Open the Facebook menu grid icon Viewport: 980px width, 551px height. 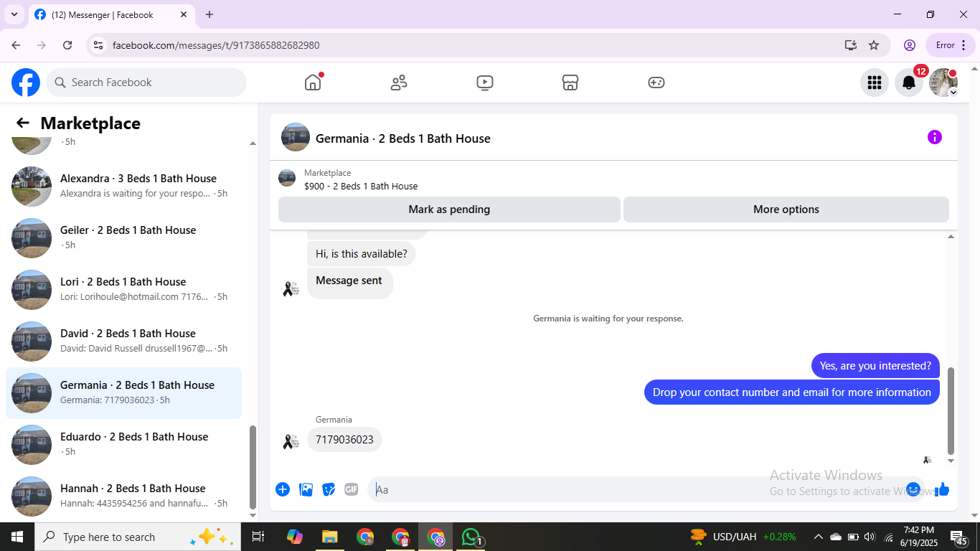875,83
